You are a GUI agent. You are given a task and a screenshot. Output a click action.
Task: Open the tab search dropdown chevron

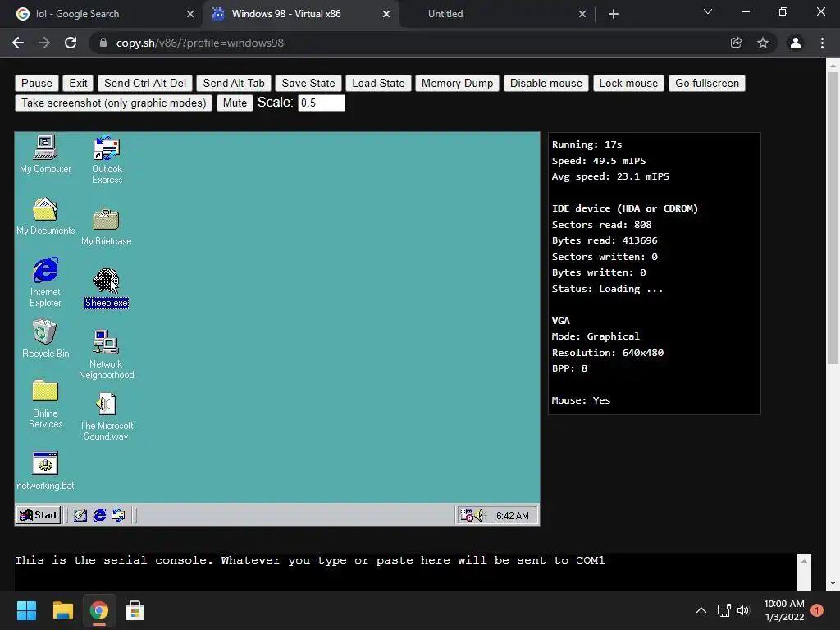(x=708, y=11)
